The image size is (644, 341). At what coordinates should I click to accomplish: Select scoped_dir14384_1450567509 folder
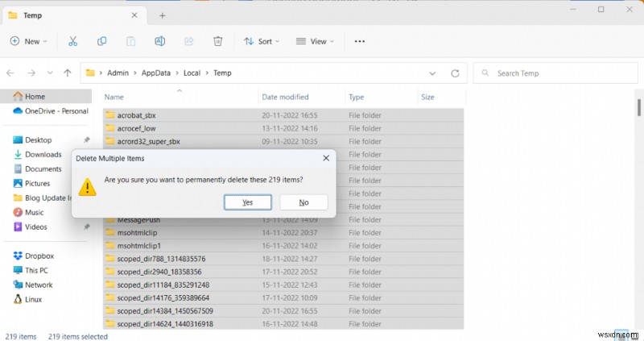click(283, 311)
